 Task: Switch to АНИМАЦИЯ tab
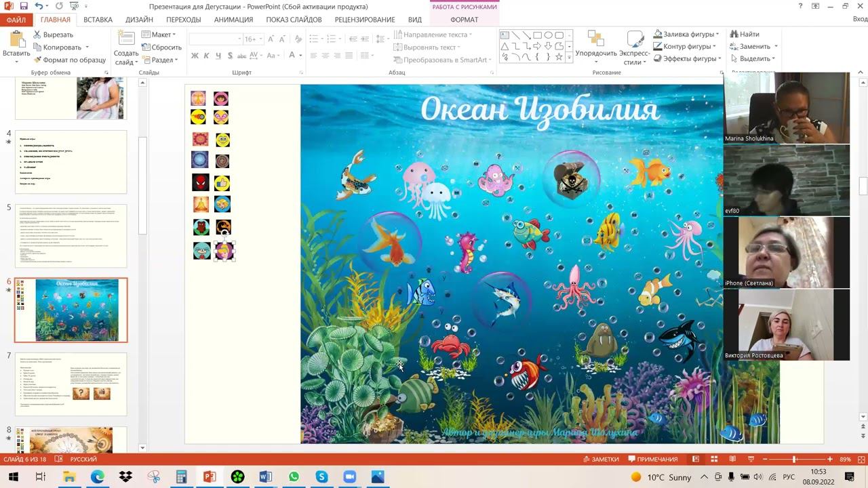point(233,20)
